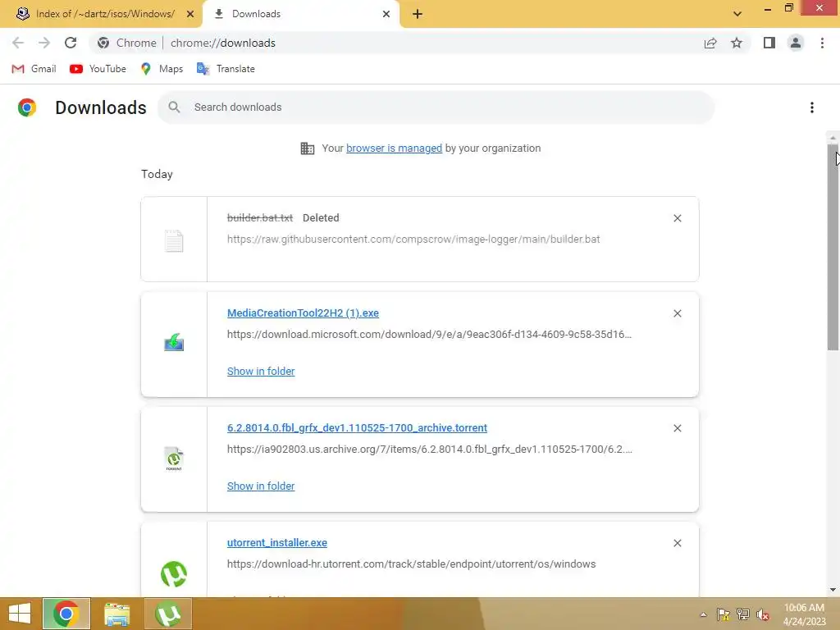Image resolution: width=840 pixels, height=630 pixels.
Task: Remove MediaCreationTool22H2 entry from list
Action: click(x=677, y=313)
